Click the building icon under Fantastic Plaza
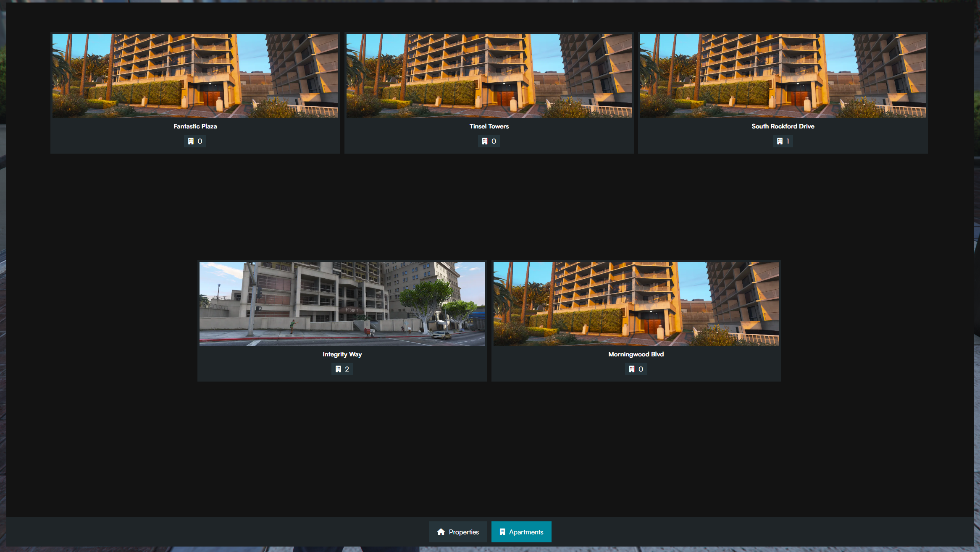Viewport: 980px width, 552px height. tap(191, 141)
